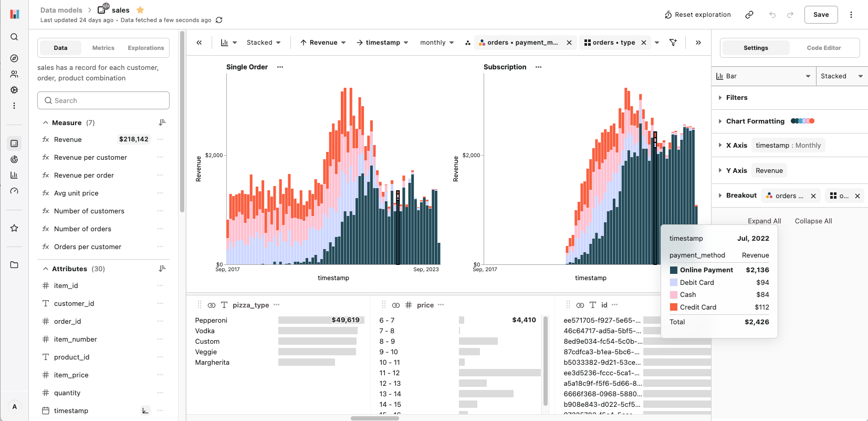Copy the exploration share link icon
Screen dimensions: 868x421
click(x=749, y=15)
